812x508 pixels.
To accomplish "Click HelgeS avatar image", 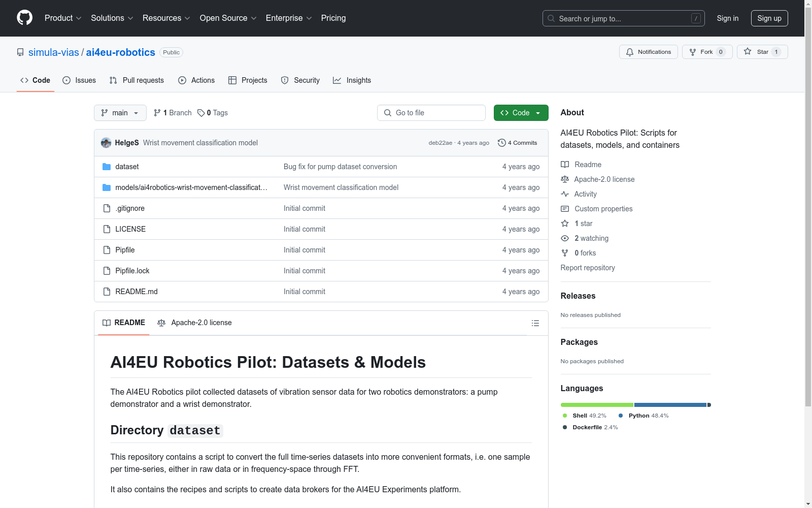I will coord(106,143).
